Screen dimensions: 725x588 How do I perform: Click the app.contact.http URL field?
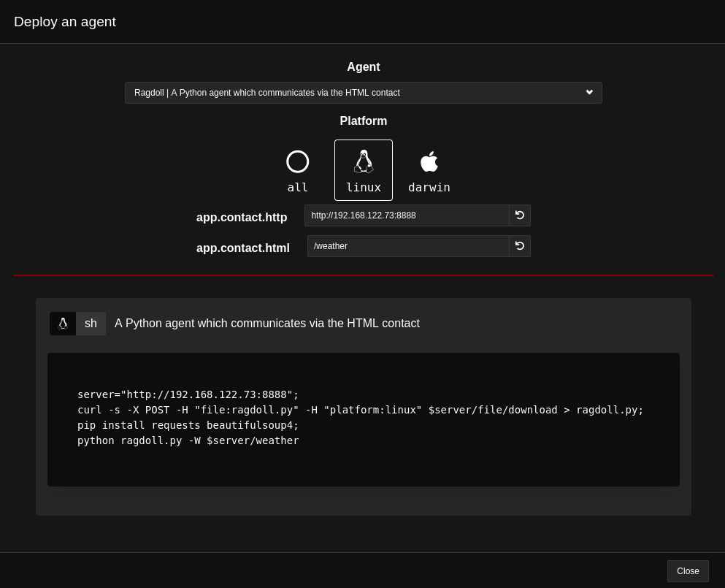click(x=407, y=215)
